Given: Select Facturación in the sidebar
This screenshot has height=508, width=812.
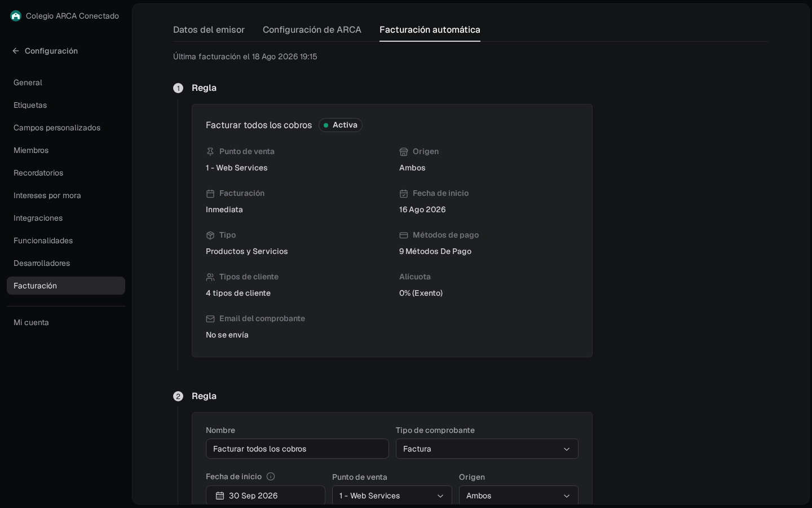Looking at the screenshot, I should pyautogui.click(x=66, y=286).
